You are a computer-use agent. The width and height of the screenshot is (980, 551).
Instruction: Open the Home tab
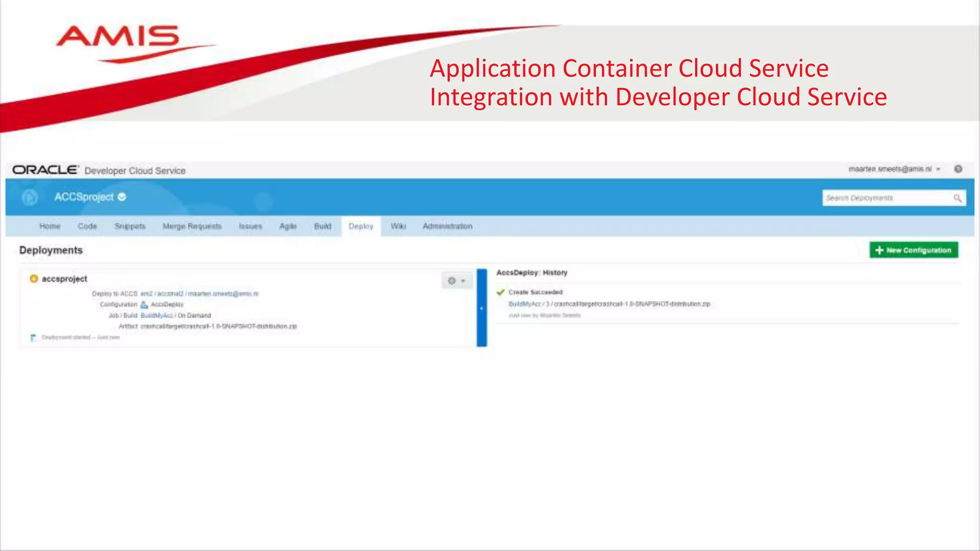pos(50,226)
